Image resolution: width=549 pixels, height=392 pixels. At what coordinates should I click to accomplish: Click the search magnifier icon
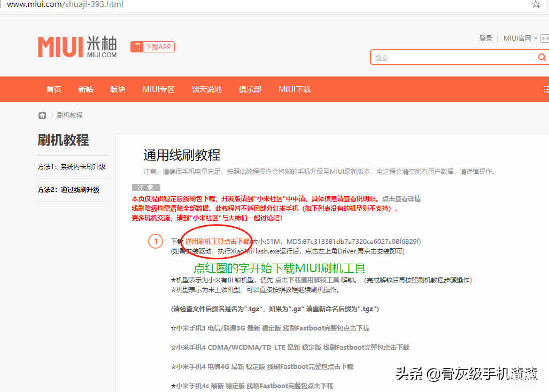click(x=542, y=57)
